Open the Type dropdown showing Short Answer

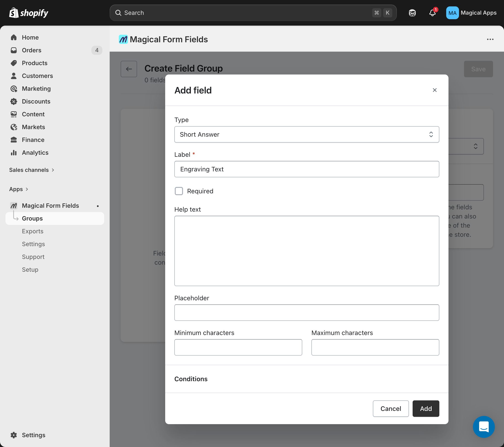(x=307, y=134)
